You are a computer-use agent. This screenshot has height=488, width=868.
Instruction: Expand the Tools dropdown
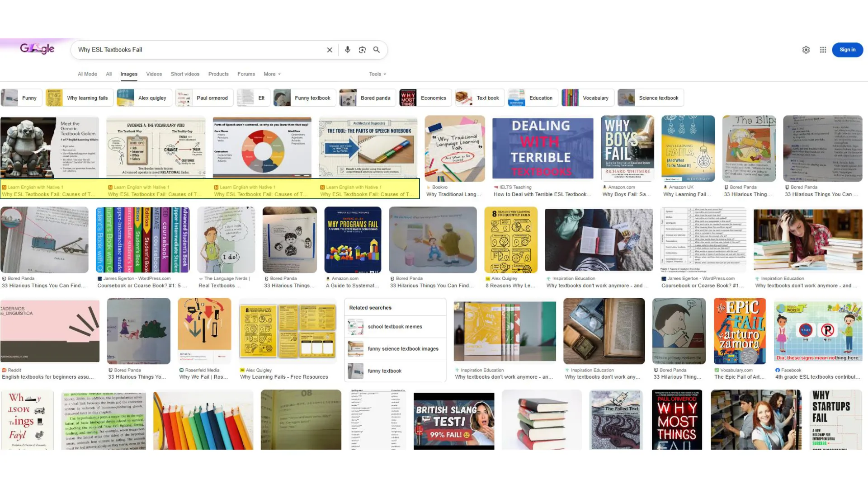pos(377,74)
